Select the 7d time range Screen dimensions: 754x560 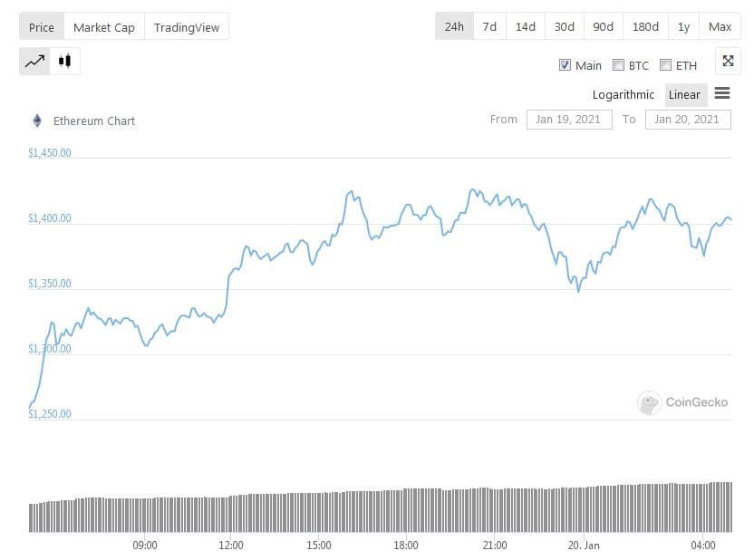point(489,26)
